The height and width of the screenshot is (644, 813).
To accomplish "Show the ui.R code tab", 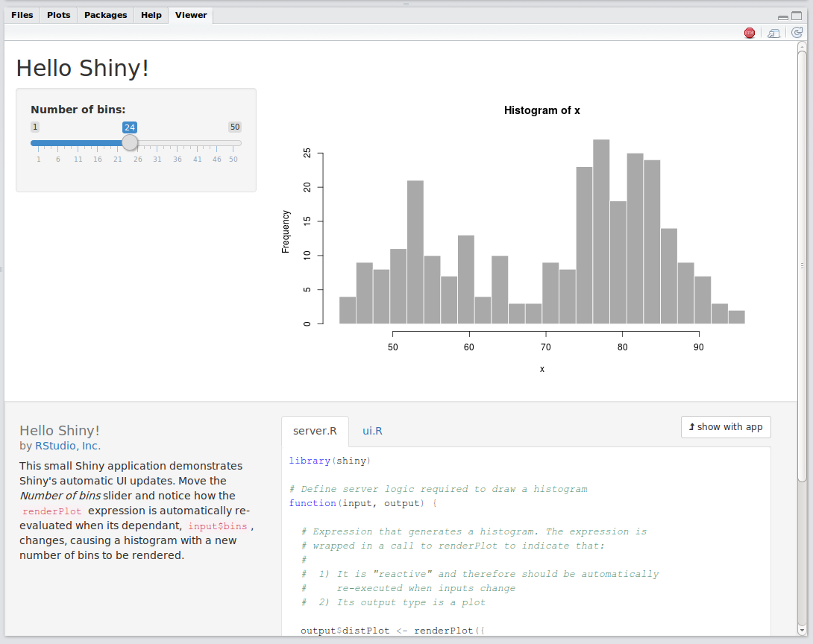I will (372, 431).
